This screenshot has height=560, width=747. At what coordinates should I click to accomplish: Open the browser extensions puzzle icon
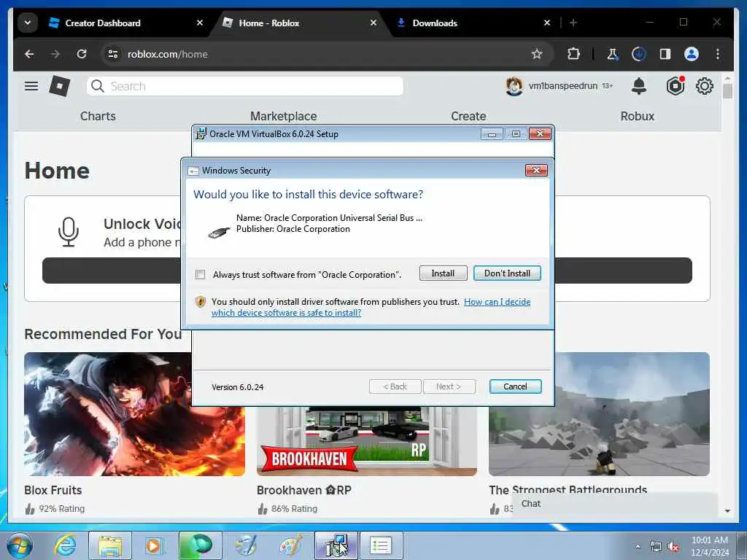pos(573,54)
